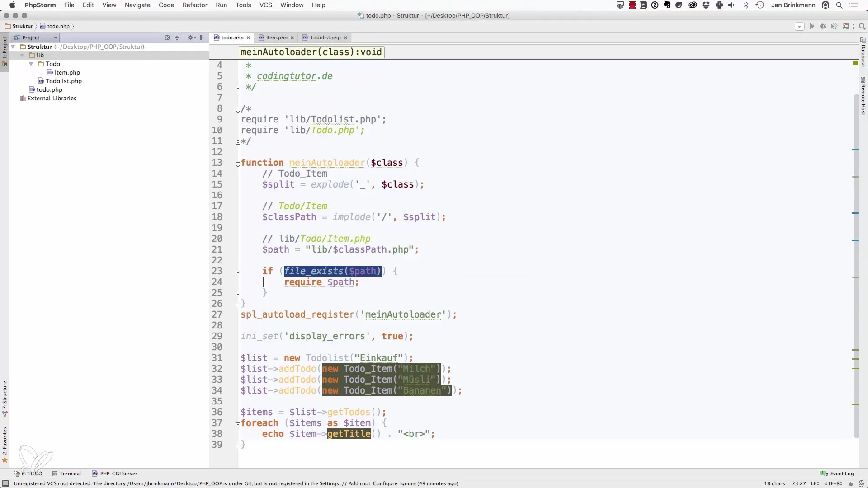
Task: Open Search Everywhere magnifier in PhpStorm toolbar
Action: (862, 27)
